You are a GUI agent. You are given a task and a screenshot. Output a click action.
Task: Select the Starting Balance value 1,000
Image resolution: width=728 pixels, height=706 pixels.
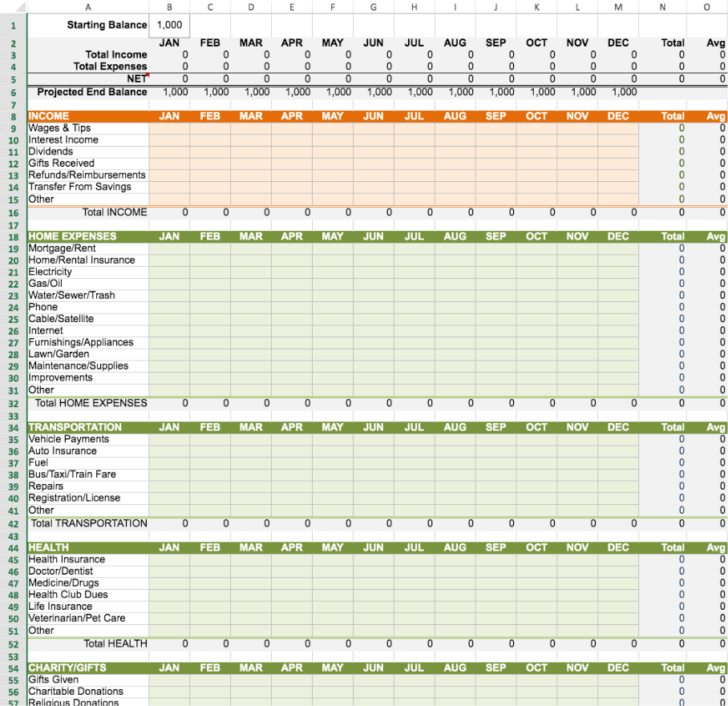pyautogui.click(x=169, y=26)
